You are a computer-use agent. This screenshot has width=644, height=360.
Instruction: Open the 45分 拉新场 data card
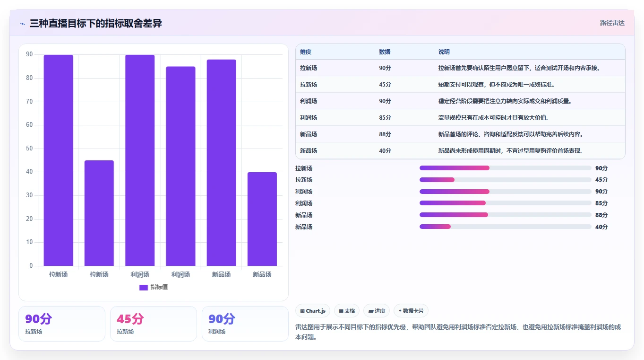(154, 324)
